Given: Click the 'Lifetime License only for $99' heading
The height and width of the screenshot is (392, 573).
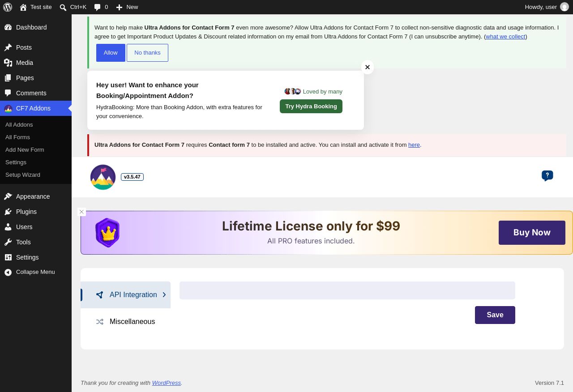Looking at the screenshot, I should (311, 226).
